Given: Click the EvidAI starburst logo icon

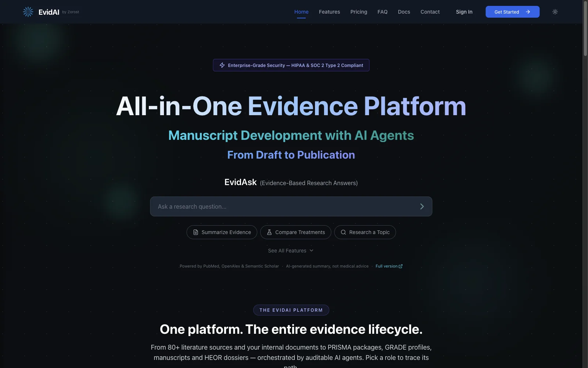Looking at the screenshot, I should point(28,12).
